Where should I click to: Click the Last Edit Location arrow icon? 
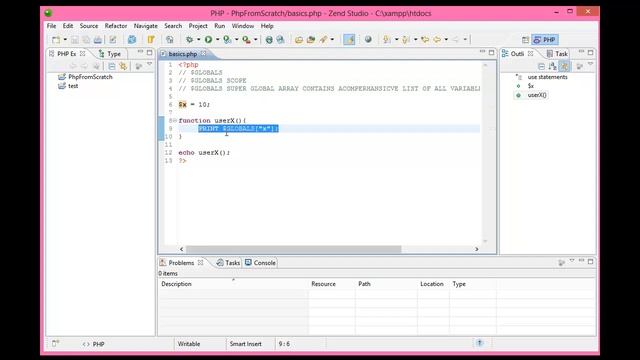(425, 40)
